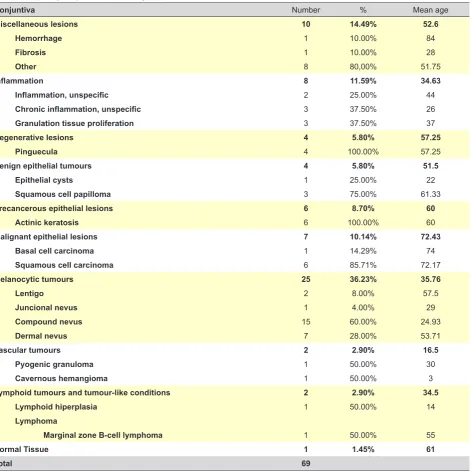Click the mean age value 61.33

(430, 194)
